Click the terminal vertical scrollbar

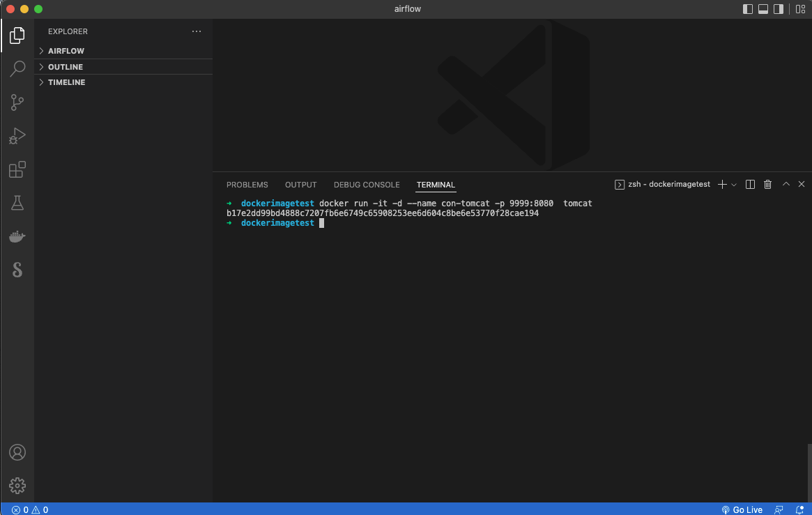click(809, 473)
